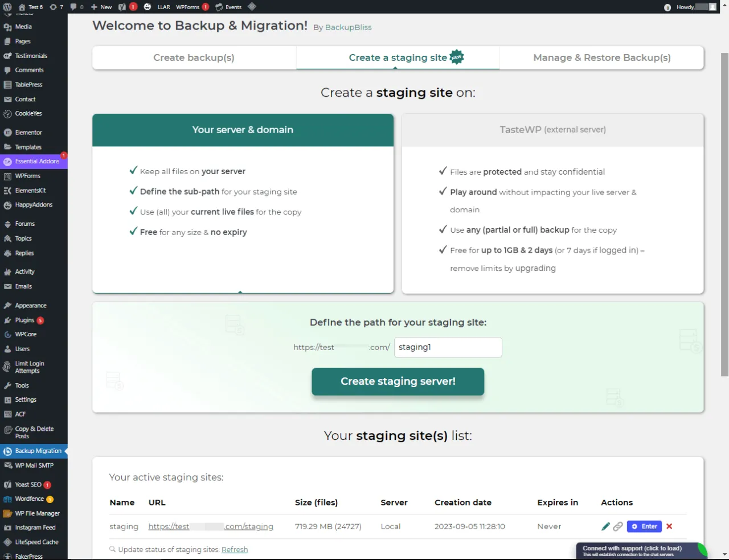Open the BackupBliss link

coord(348,27)
